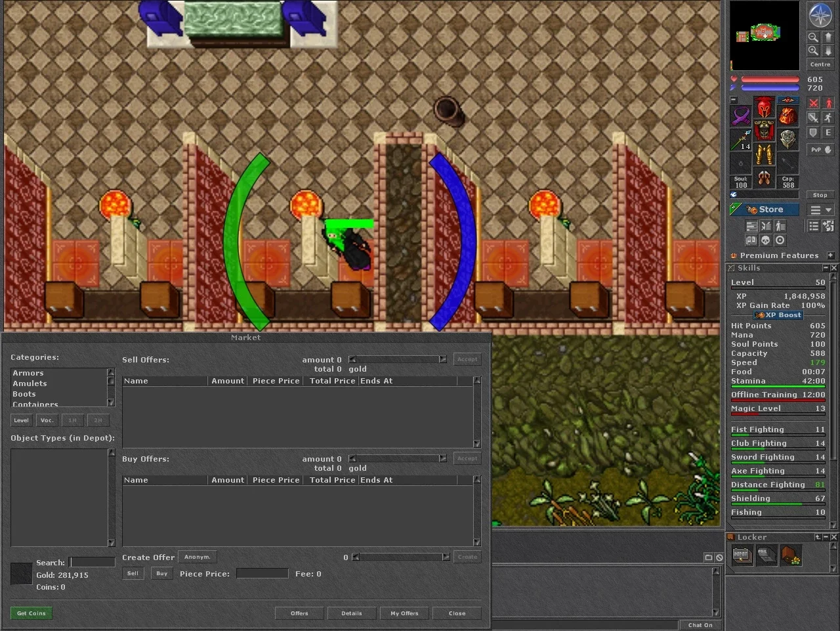Toggle chase opponent running figure
This screenshot has width=840, height=631.
coord(828,118)
